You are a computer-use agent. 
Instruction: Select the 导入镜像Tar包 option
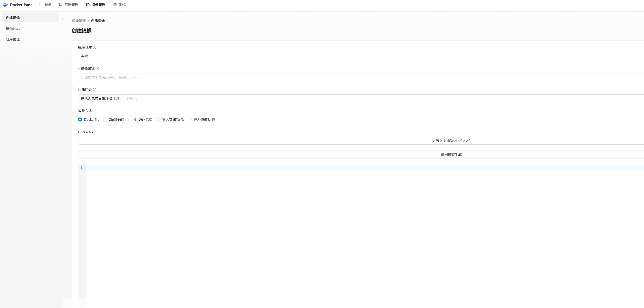click(190, 120)
